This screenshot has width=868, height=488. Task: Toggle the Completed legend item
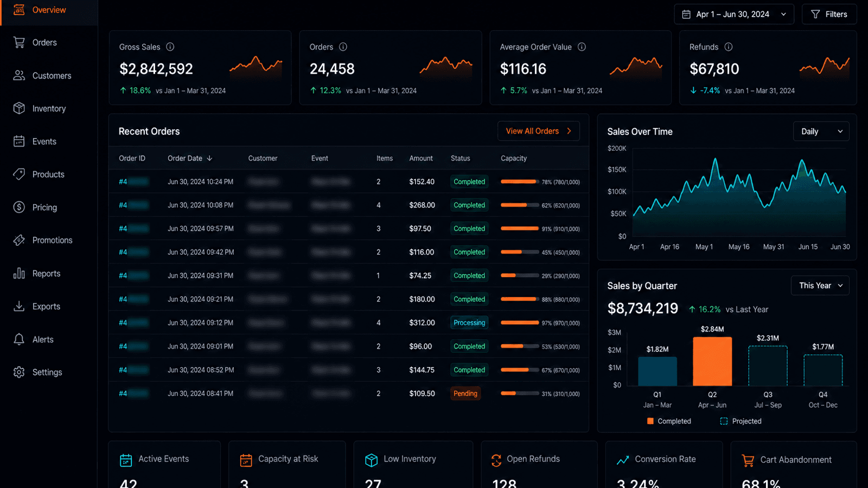tap(669, 421)
